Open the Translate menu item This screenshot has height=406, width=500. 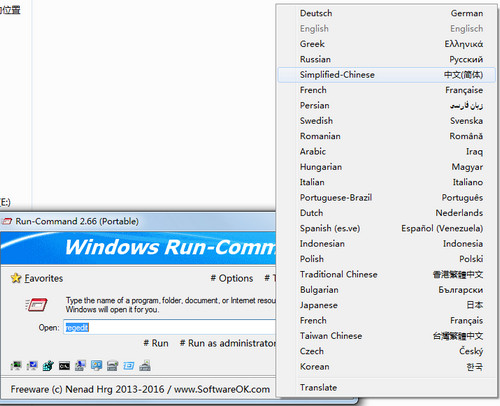(x=387, y=387)
